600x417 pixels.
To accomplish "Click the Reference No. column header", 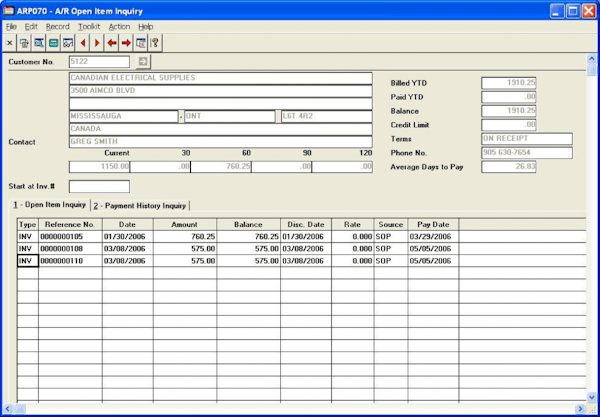I will click(70, 225).
